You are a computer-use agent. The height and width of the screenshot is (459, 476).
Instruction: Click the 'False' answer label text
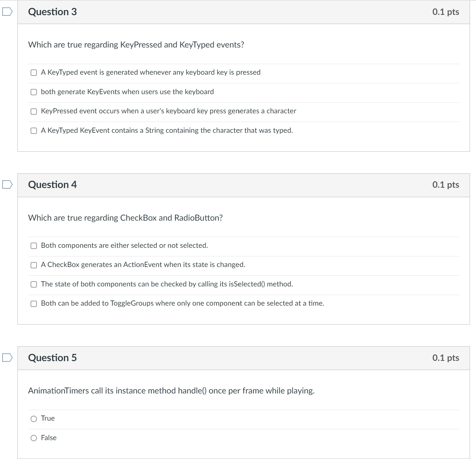click(49, 438)
